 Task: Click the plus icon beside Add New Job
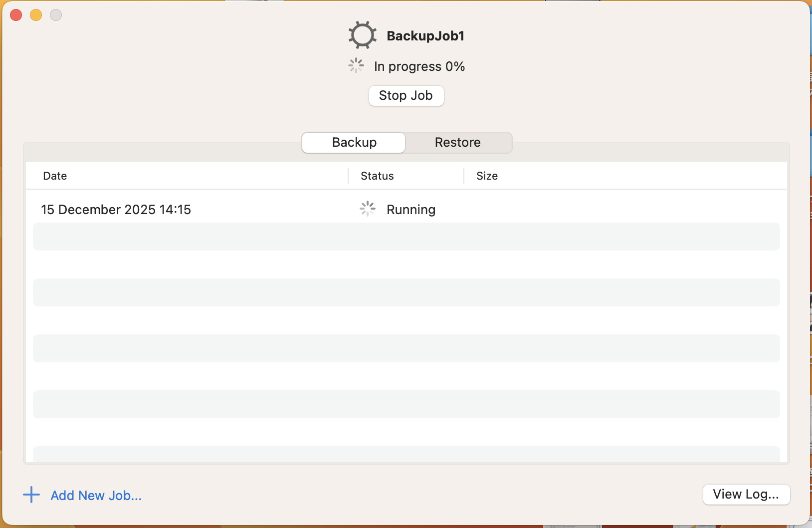pos(31,495)
